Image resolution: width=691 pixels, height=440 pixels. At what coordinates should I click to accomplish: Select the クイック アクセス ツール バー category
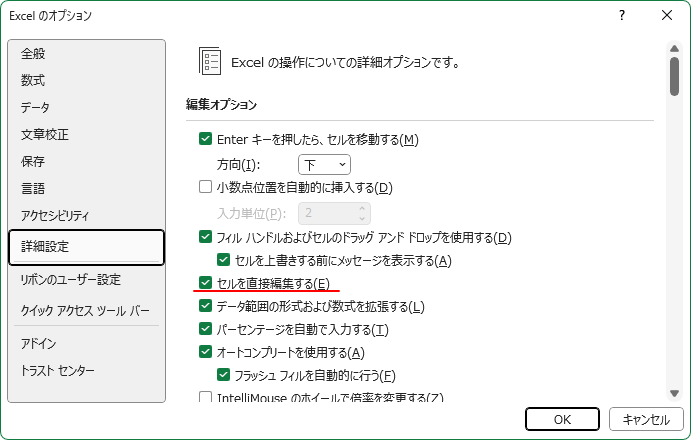point(86,311)
